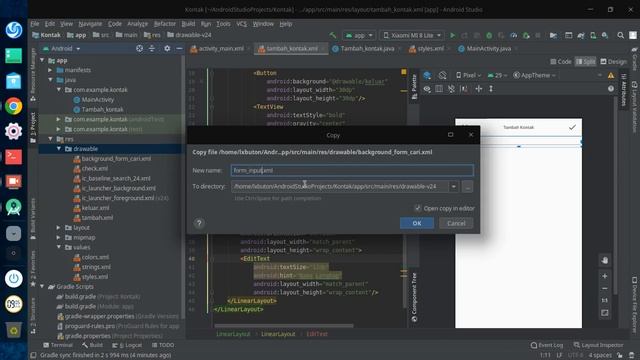Click the pan hand tool icon

[x=604, y=260]
